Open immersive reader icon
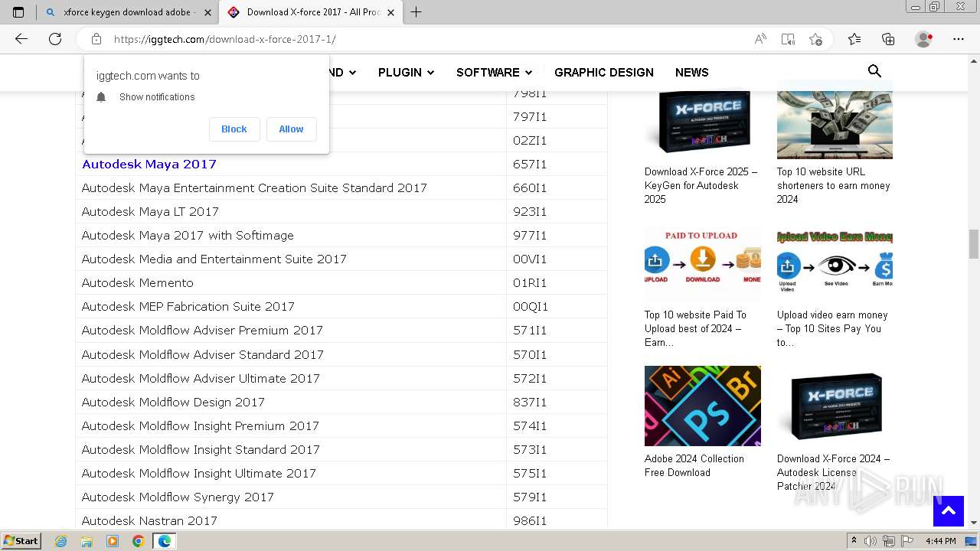980x551 pixels. tap(788, 39)
